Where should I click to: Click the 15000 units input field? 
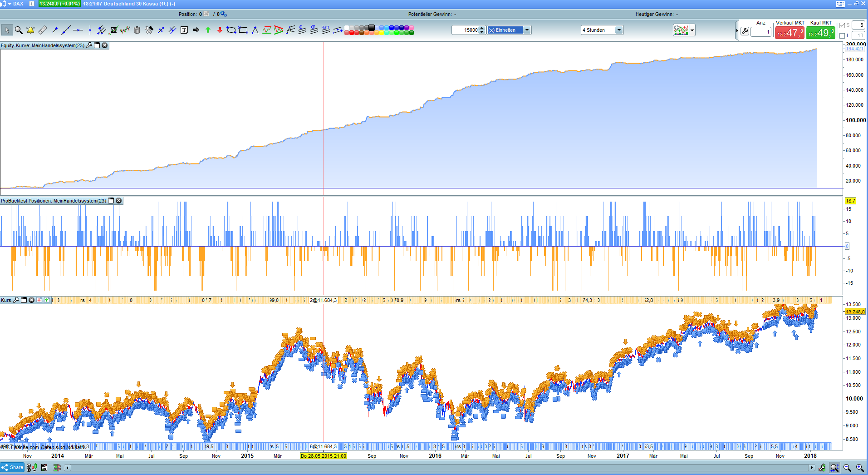(x=465, y=30)
